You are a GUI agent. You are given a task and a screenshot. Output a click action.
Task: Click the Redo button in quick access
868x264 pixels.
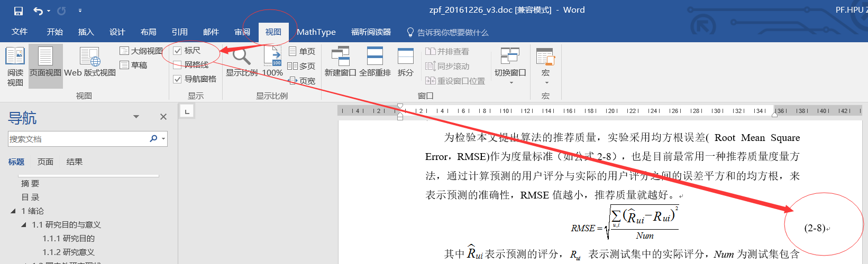pos(61,11)
